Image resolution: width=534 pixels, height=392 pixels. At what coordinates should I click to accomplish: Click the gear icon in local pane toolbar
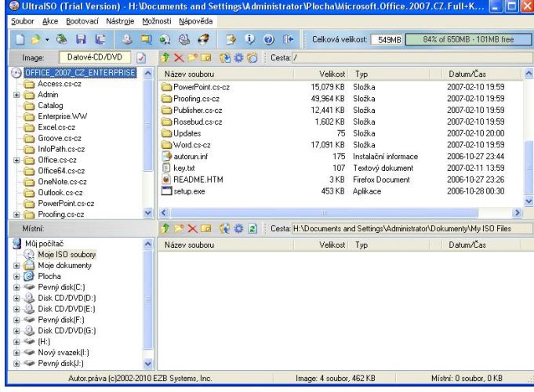point(238,228)
